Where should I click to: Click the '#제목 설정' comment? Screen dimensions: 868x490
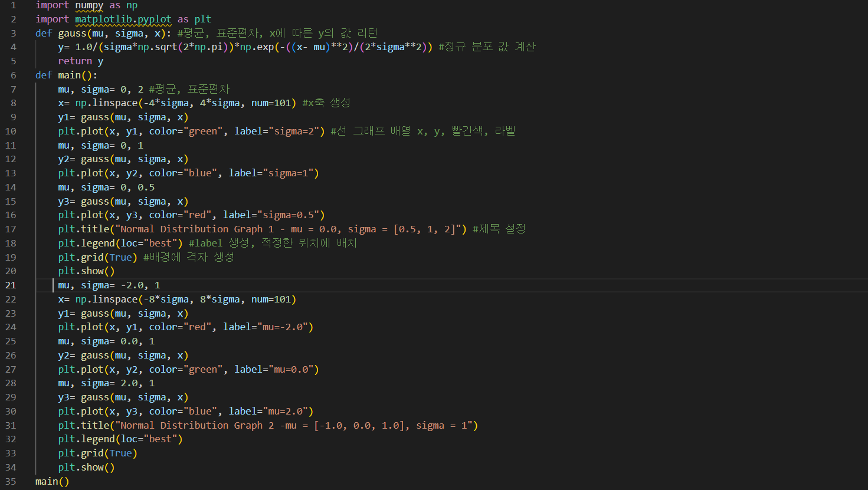[x=499, y=229]
